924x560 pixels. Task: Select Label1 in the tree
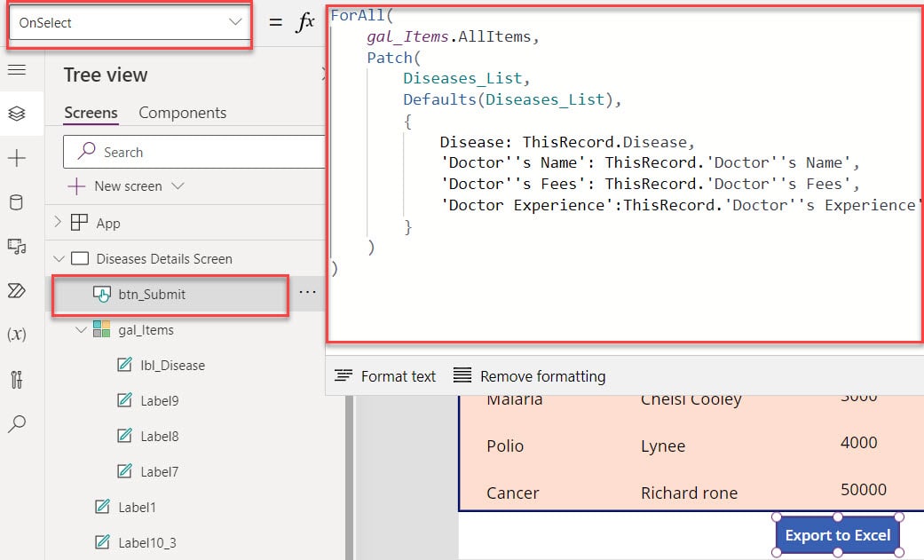click(x=137, y=507)
